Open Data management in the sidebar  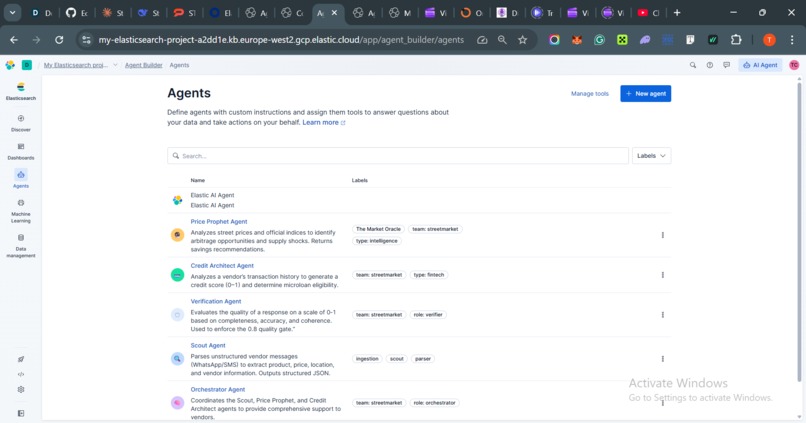21,245
